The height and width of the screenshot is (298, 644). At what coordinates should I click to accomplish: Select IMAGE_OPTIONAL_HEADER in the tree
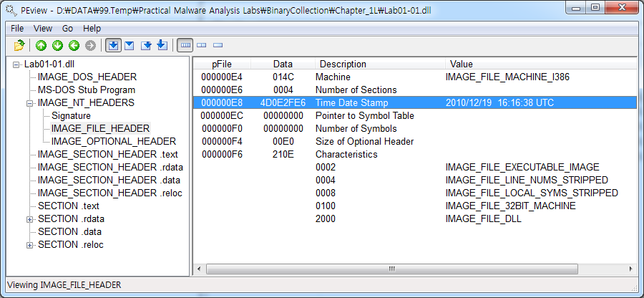coord(113,141)
